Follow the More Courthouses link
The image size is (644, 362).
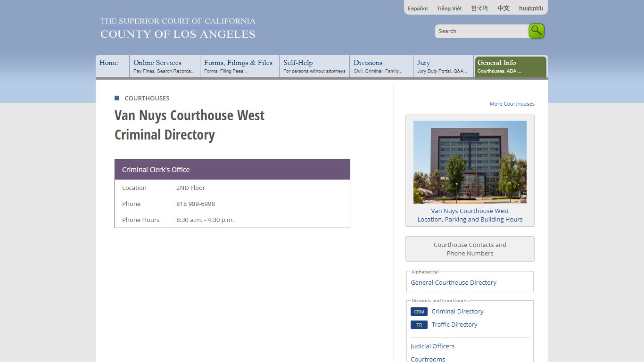click(512, 104)
